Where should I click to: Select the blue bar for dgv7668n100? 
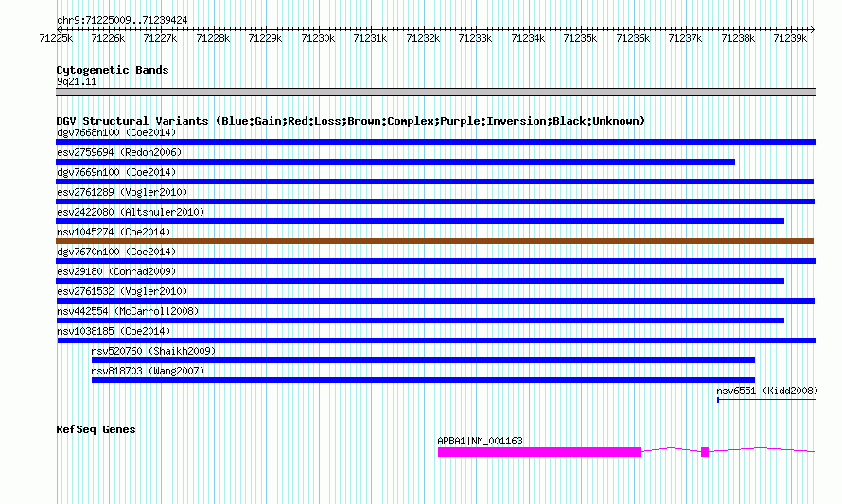[435, 142]
